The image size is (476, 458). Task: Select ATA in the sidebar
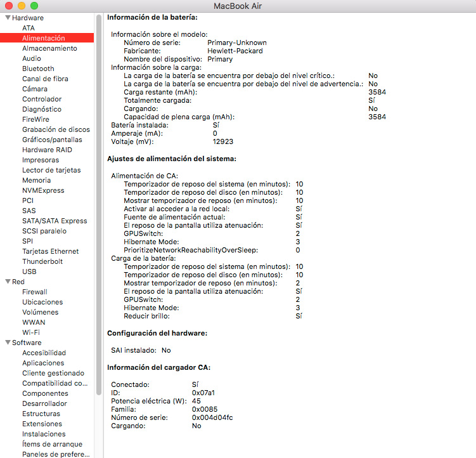(29, 28)
